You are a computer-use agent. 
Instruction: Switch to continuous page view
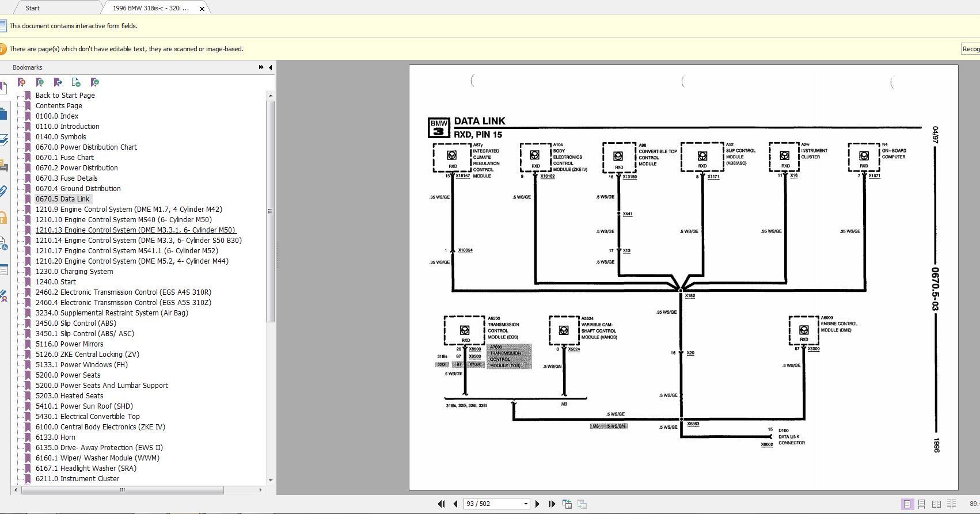[921, 504]
